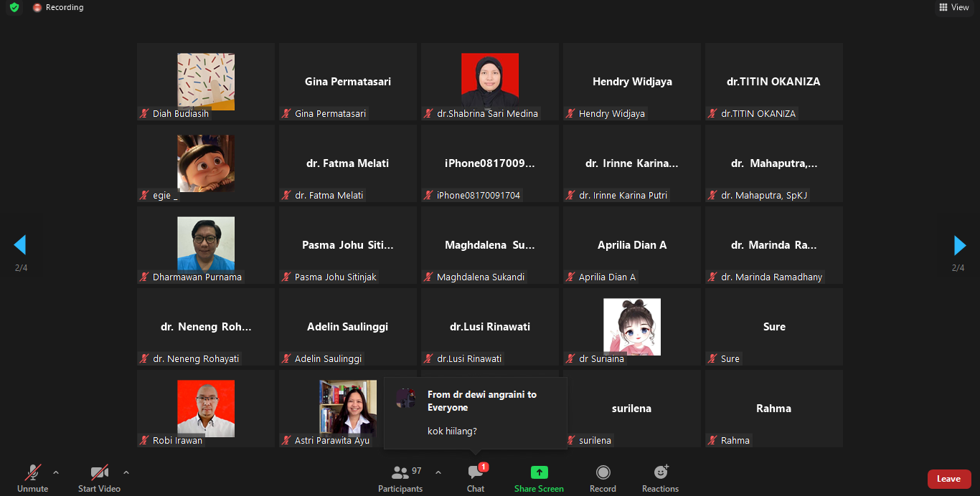Expand the arrow next to Participants
This screenshot has width=980, height=496.
pyautogui.click(x=438, y=472)
